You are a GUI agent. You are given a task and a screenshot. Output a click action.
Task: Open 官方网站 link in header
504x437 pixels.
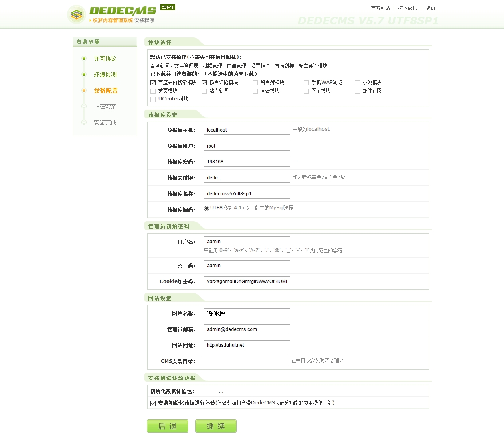pos(380,8)
